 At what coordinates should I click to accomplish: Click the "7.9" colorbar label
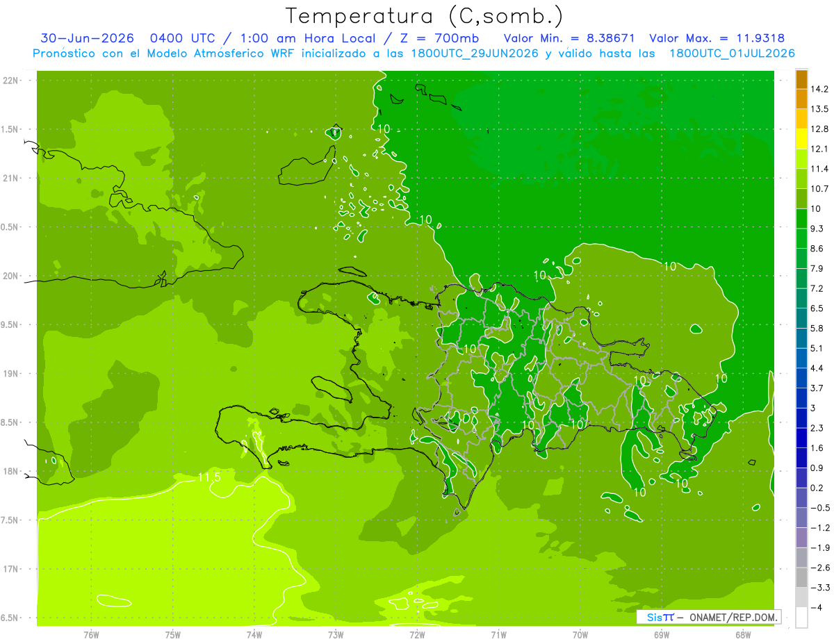[817, 269]
